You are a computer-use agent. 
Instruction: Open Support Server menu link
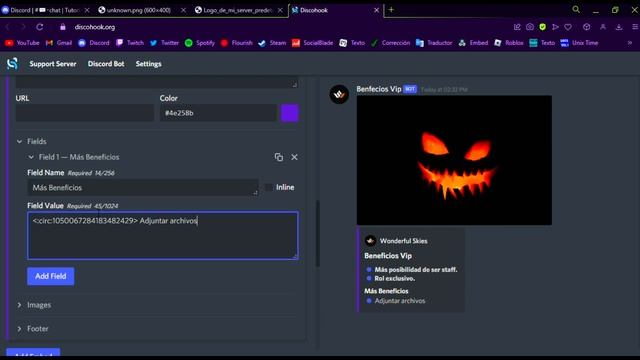tap(53, 64)
